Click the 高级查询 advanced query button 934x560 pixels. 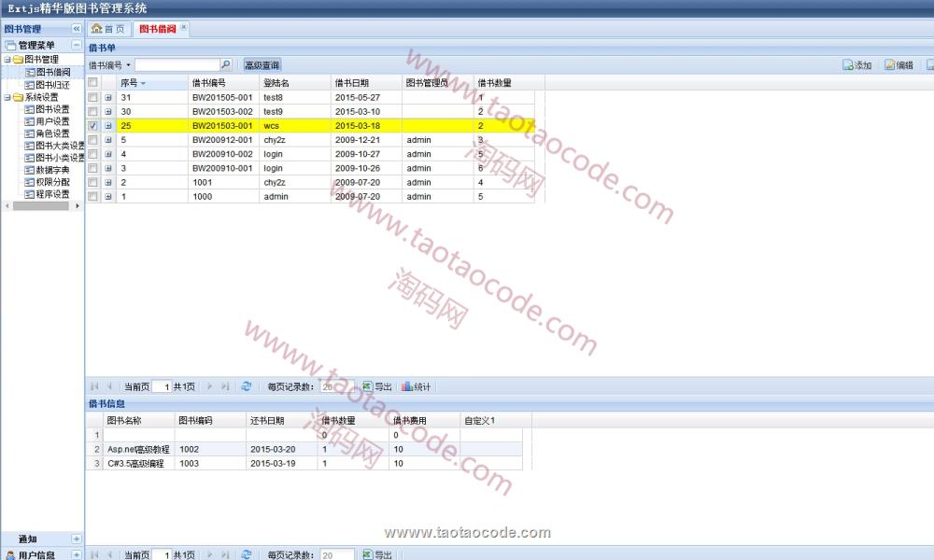(262, 65)
